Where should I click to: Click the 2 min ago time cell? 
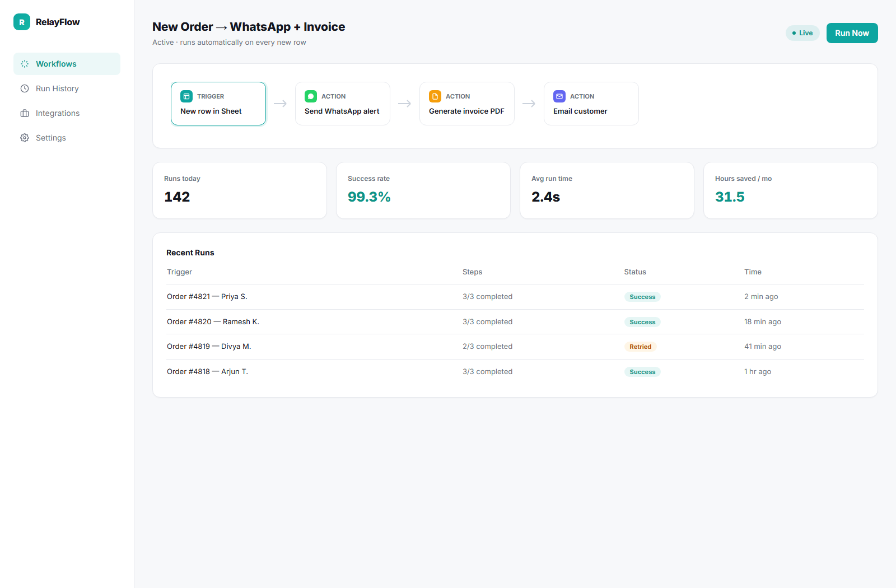coord(761,297)
